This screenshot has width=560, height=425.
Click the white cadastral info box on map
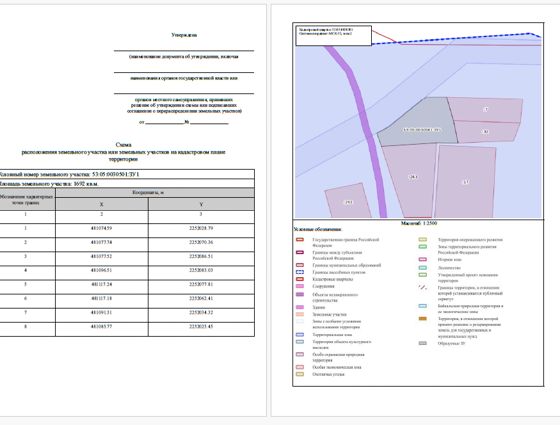[334, 35]
